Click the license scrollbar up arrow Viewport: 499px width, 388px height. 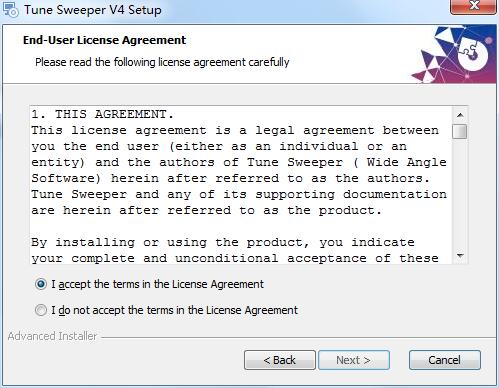click(460, 115)
